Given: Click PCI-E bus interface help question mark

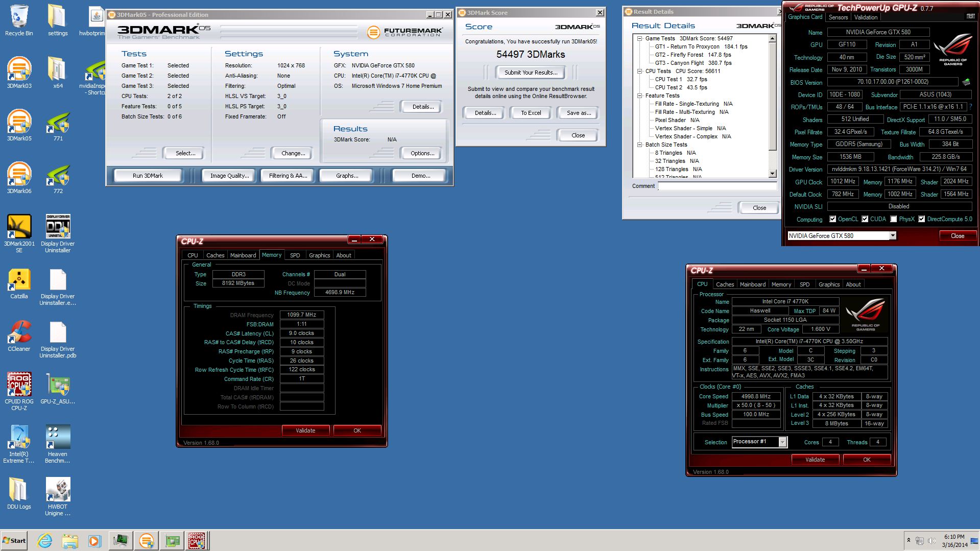Looking at the screenshot, I should (970, 107).
